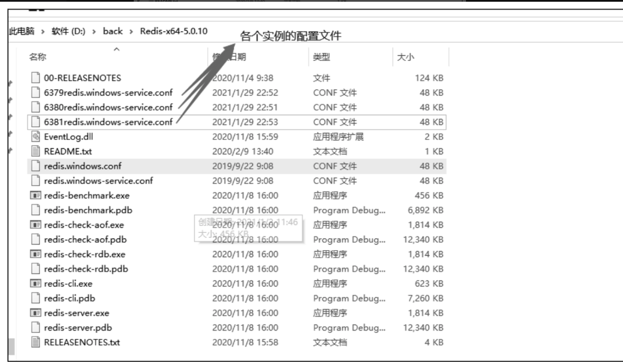Click the redis-benchmark.pdb file icon
The width and height of the screenshot is (623, 364).
(35, 210)
